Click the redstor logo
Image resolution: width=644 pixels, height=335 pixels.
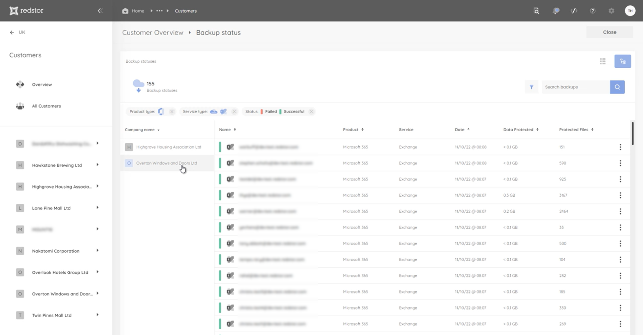click(26, 11)
